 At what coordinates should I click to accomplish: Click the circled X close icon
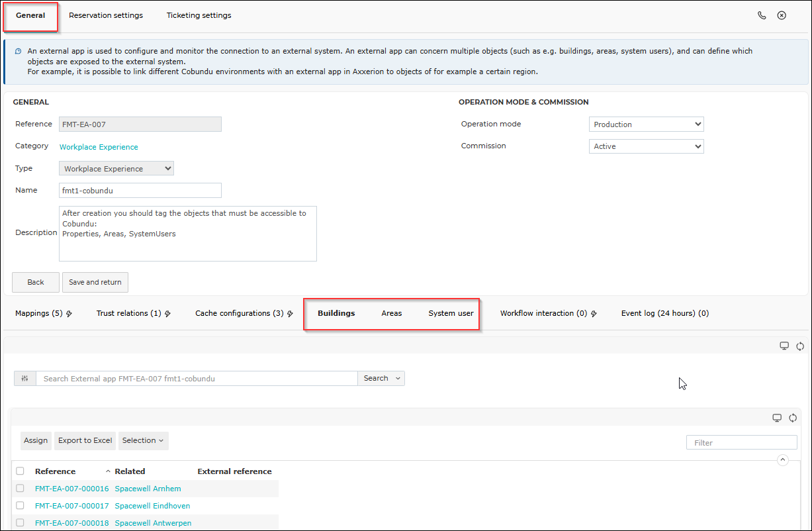782,15
